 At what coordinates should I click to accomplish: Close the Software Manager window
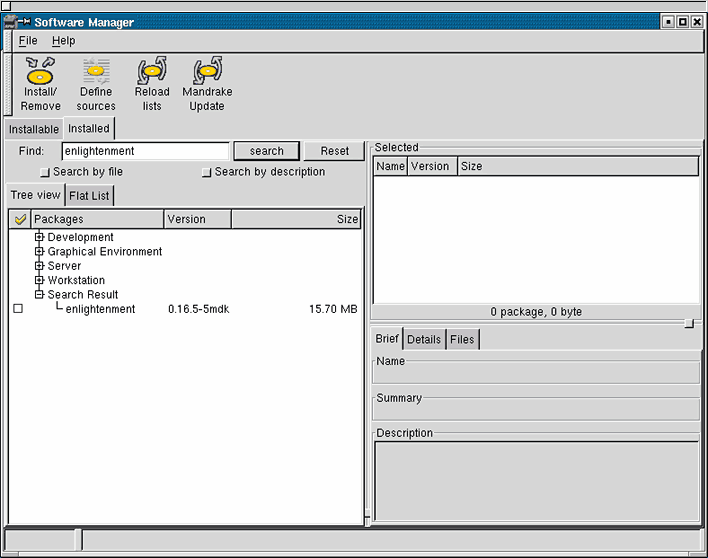point(697,22)
